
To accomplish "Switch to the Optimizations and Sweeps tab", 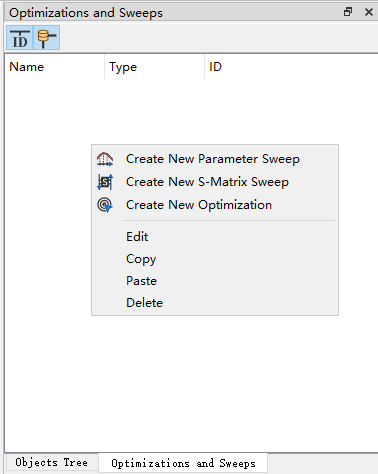I will point(183,463).
